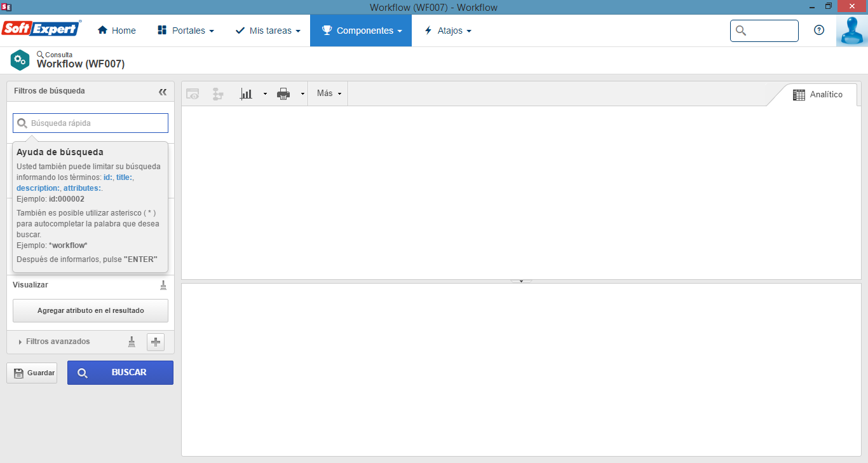Click the SoftExpert logo
The height and width of the screenshot is (463, 868).
[41, 29]
